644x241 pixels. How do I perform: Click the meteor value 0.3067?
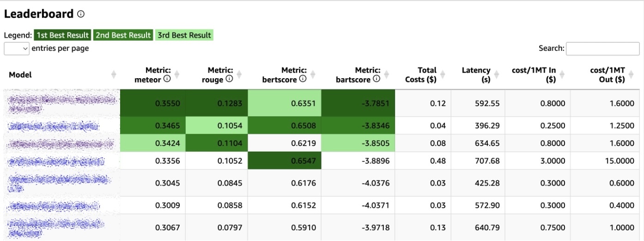click(168, 228)
